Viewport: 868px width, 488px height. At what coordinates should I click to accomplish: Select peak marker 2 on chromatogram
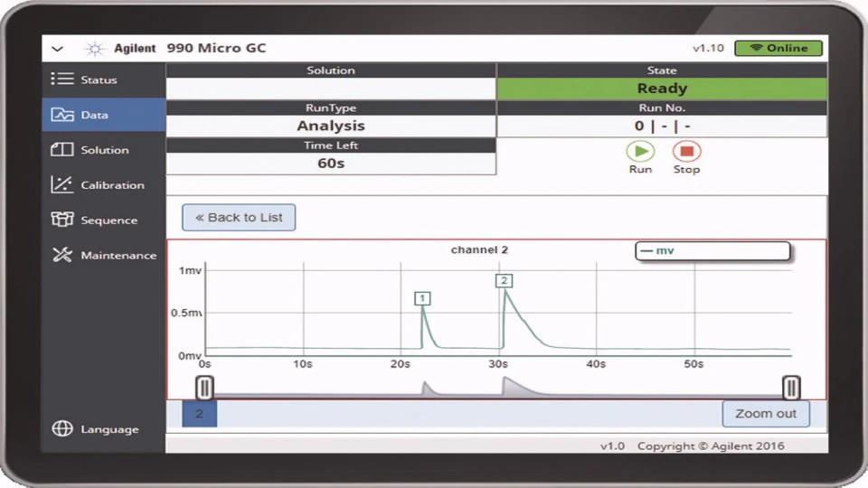pos(504,281)
